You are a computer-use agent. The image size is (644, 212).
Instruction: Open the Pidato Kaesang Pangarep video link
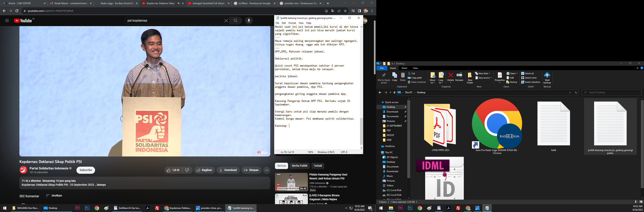[328, 176]
